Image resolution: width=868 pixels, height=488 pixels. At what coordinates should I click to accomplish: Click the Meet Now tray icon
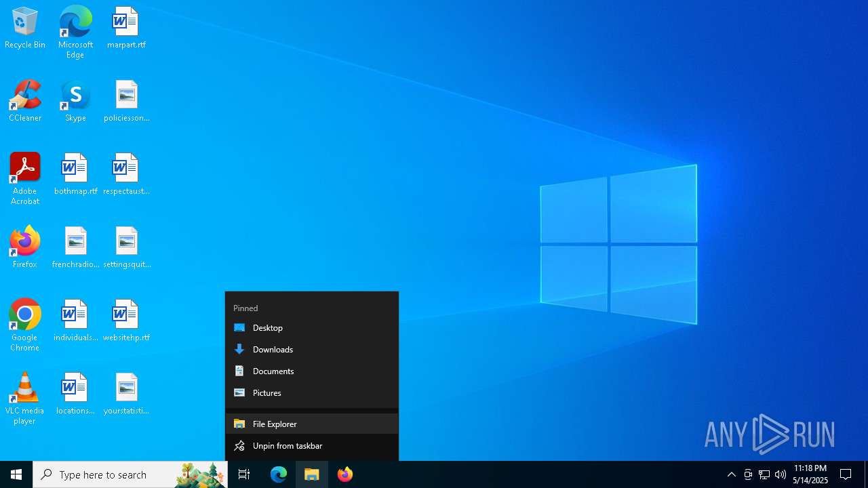(x=748, y=474)
